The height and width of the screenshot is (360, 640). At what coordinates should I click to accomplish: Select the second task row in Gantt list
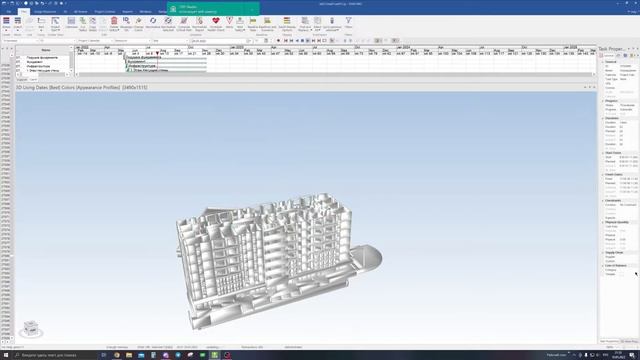[42, 62]
